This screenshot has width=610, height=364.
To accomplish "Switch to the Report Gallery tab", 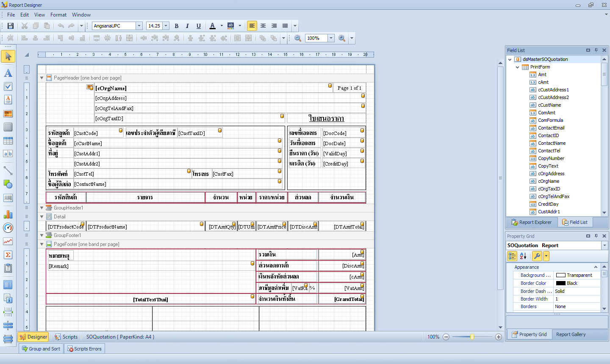I will tap(571, 334).
